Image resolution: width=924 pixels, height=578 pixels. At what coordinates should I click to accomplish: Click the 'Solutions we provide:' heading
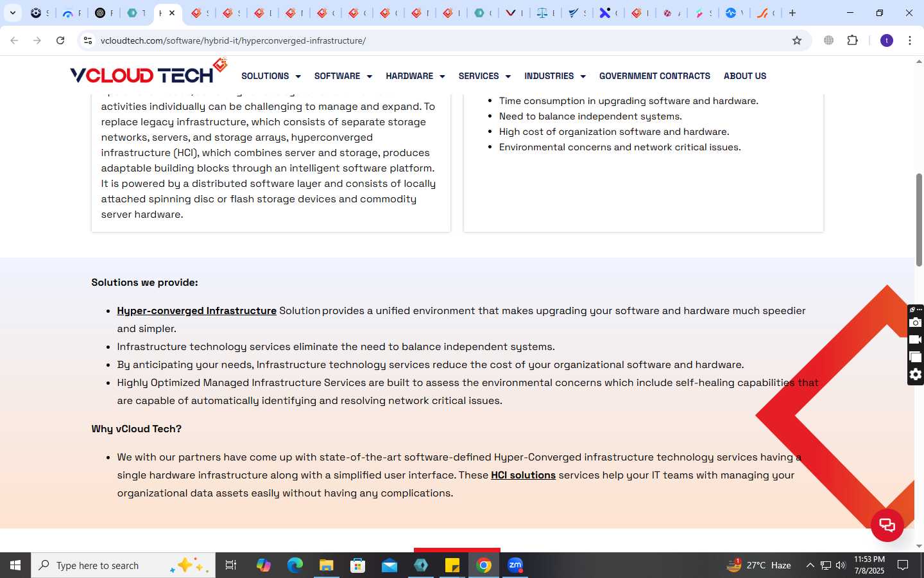[x=144, y=283]
